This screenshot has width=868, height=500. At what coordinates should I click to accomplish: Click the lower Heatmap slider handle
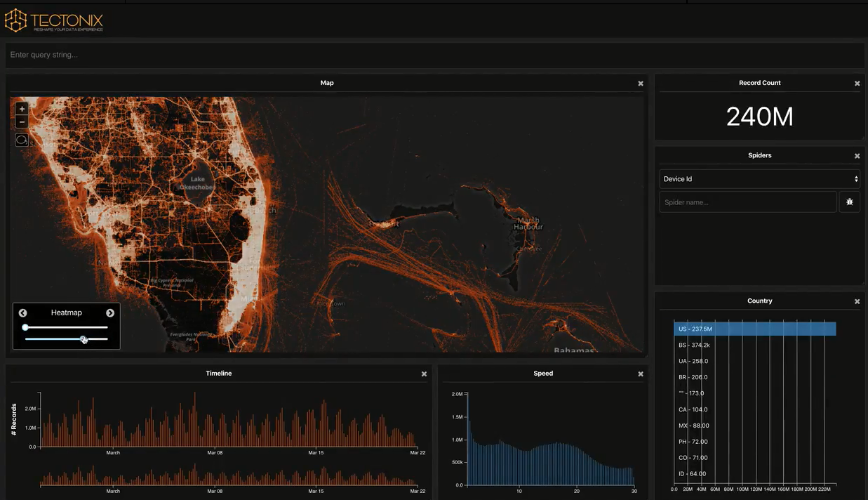tap(84, 339)
